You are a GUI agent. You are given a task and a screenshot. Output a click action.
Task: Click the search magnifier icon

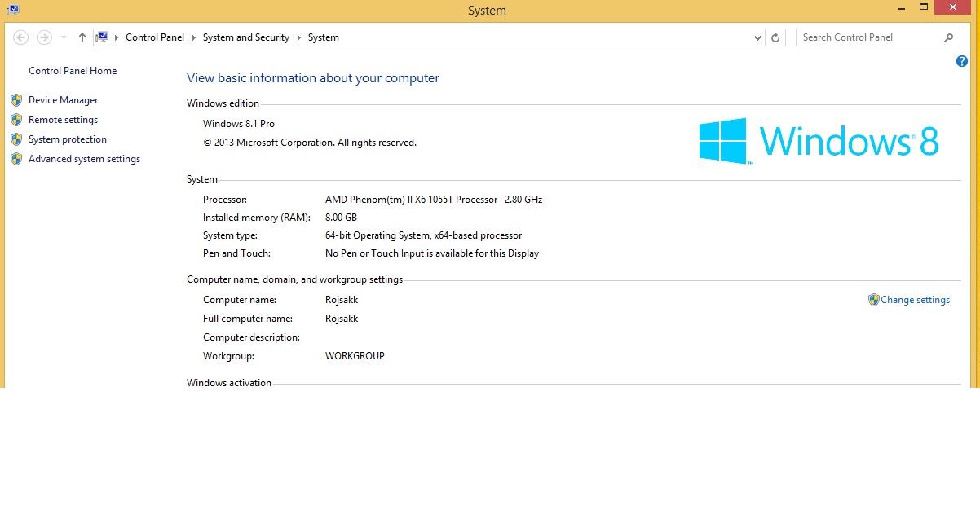pyautogui.click(x=948, y=37)
